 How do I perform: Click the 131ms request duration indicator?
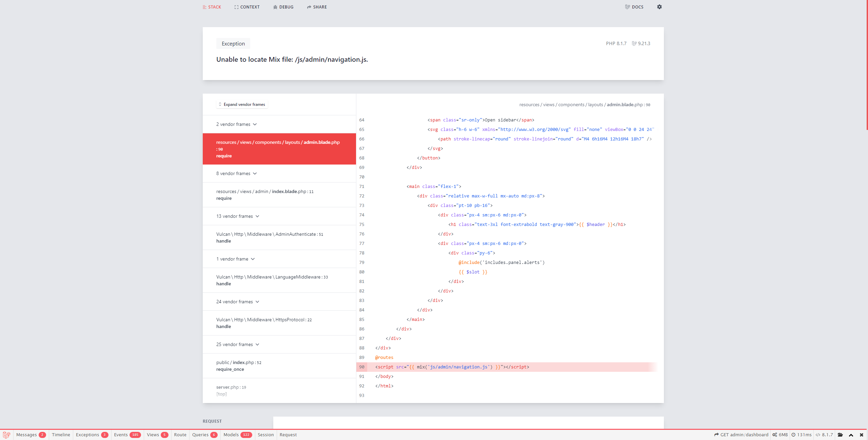click(802, 435)
